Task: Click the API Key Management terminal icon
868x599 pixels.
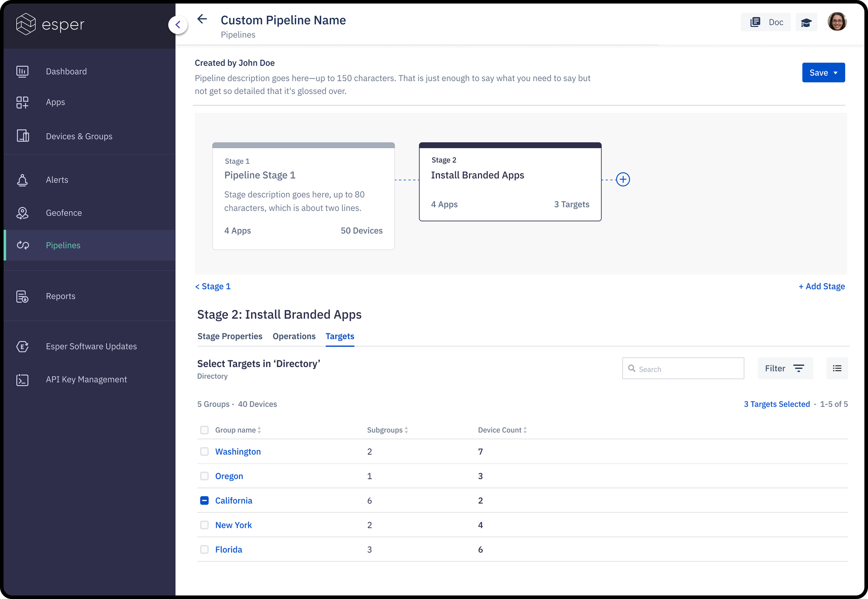Action: coord(22,380)
